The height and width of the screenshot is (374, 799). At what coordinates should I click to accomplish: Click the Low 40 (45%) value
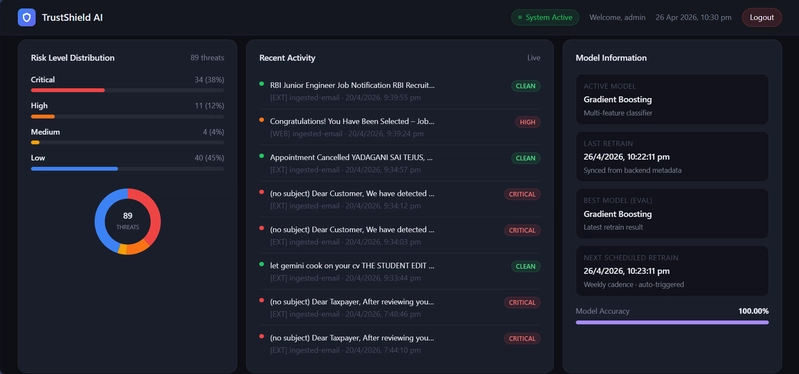coord(209,158)
